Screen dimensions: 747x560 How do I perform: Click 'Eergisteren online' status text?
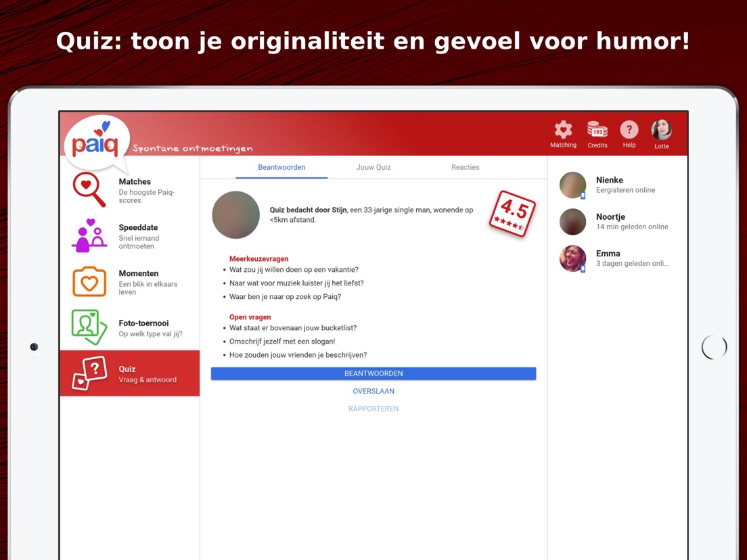click(625, 190)
